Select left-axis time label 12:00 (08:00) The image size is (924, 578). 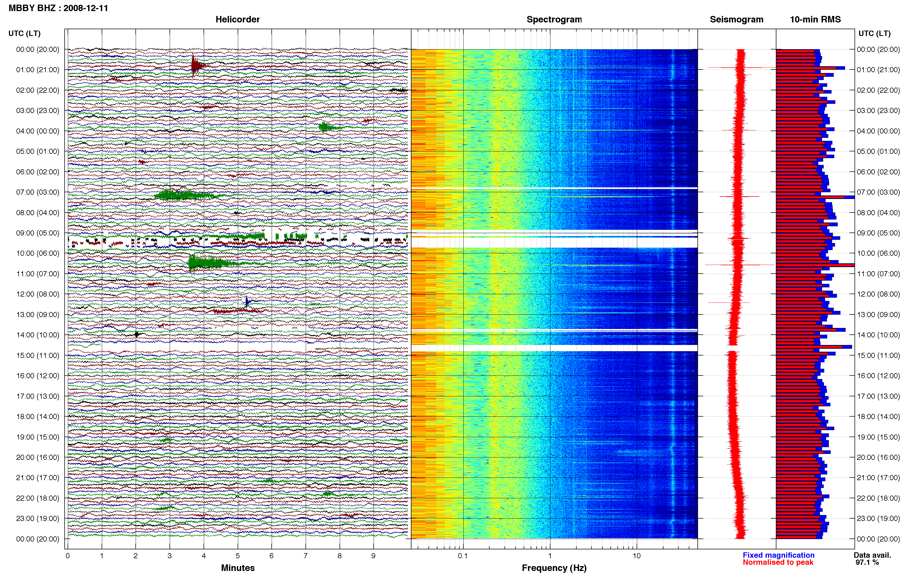click(38, 294)
